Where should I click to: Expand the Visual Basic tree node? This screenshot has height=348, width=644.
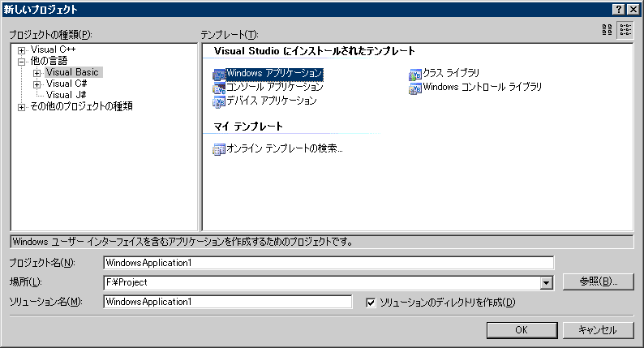click(37, 73)
